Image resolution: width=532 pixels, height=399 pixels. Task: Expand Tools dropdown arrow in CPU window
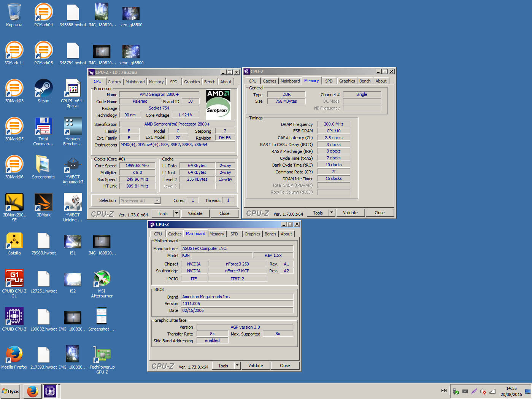tap(176, 213)
